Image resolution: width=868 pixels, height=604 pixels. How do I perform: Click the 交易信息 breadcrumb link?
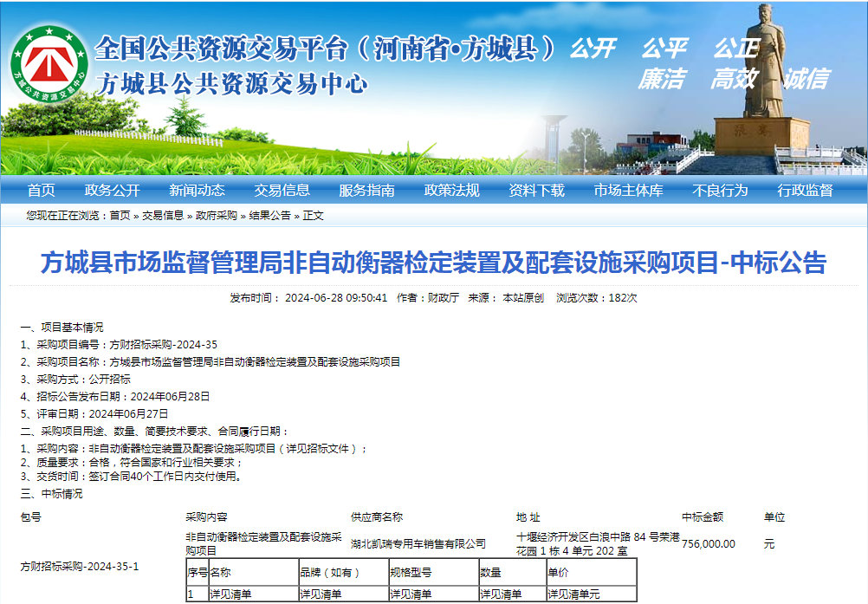(163, 216)
